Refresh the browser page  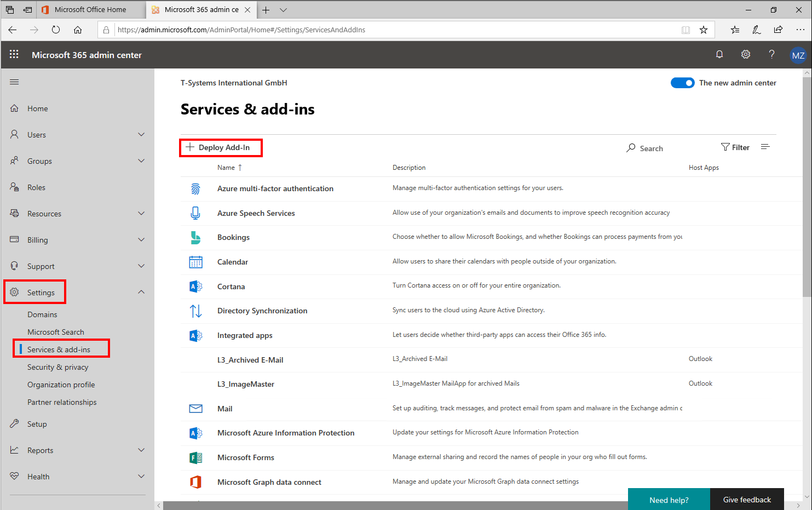(x=56, y=30)
